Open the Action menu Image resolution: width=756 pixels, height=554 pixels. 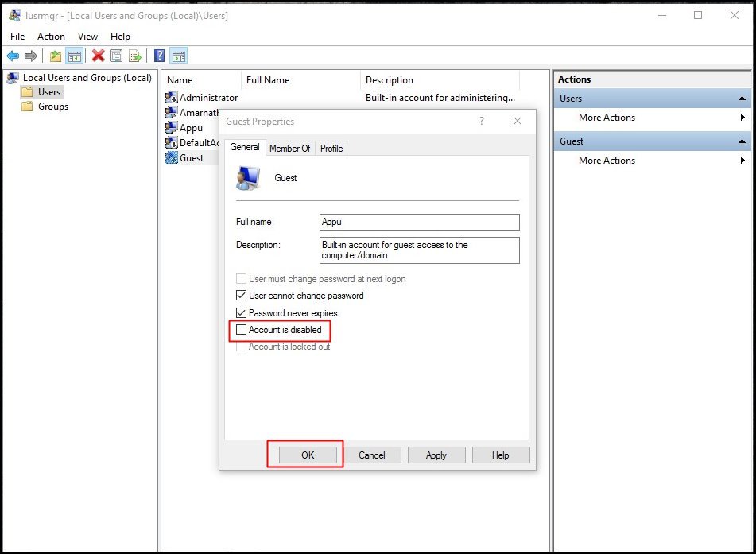click(x=51, y=37)
